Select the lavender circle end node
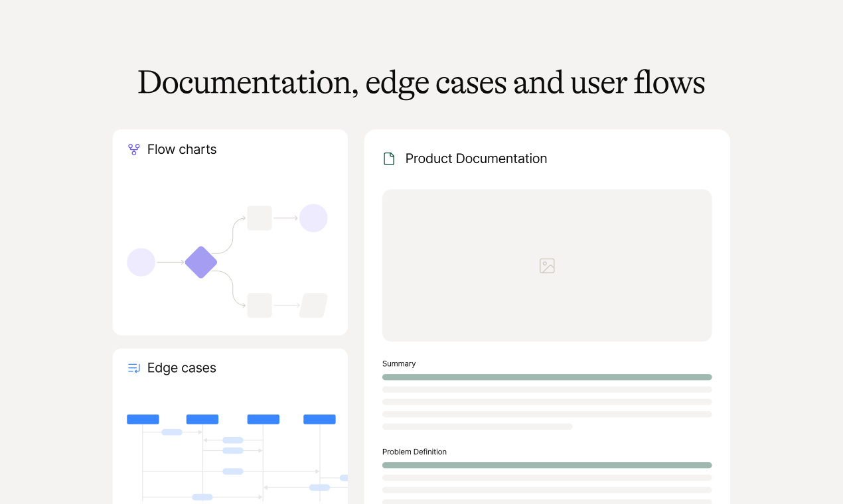 coord(313,218)
